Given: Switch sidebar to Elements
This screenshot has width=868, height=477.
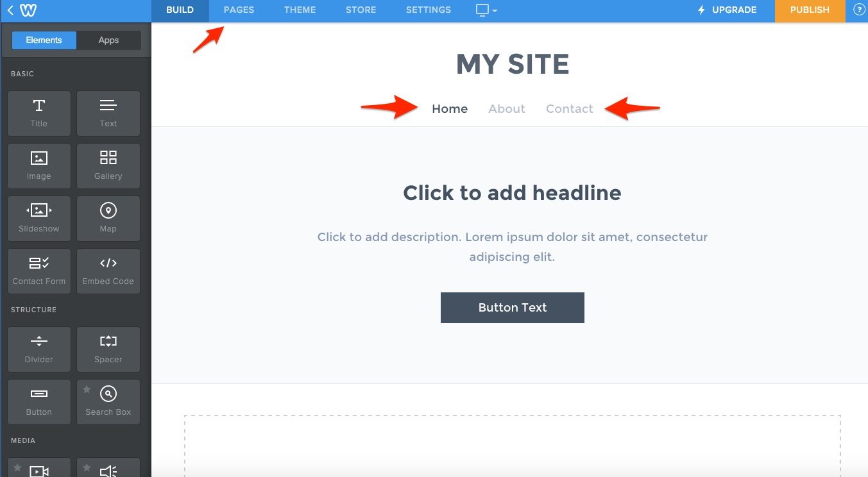Looking at the screenshot, I should [x=44, y=40].
